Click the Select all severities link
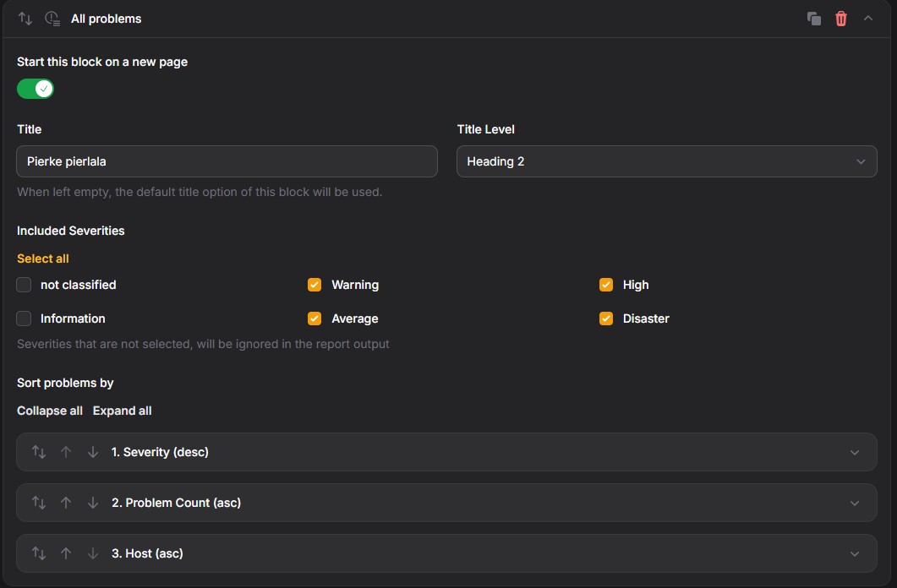 pyautogui.click(x=43, y=259)
